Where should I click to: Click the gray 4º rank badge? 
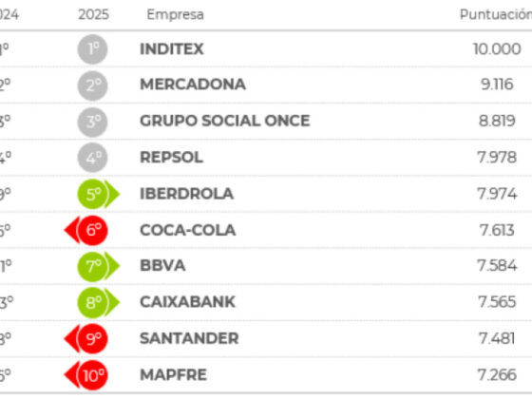tap(93, 158)
